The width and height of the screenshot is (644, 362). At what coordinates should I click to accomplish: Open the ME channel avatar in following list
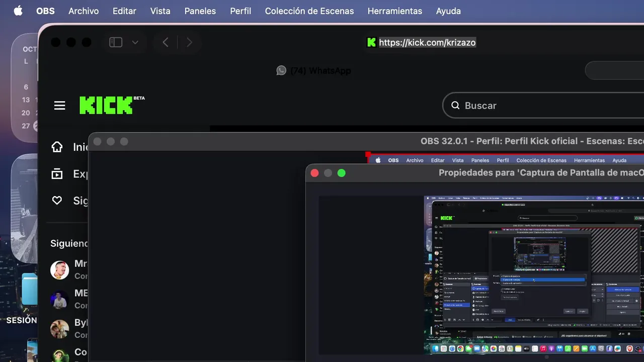(x=59, y=300)
